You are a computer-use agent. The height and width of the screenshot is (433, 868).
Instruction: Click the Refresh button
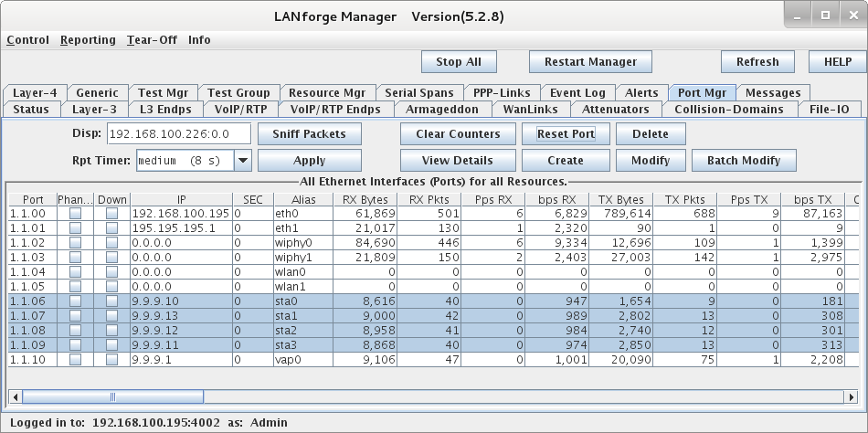(x=757, y=62)
